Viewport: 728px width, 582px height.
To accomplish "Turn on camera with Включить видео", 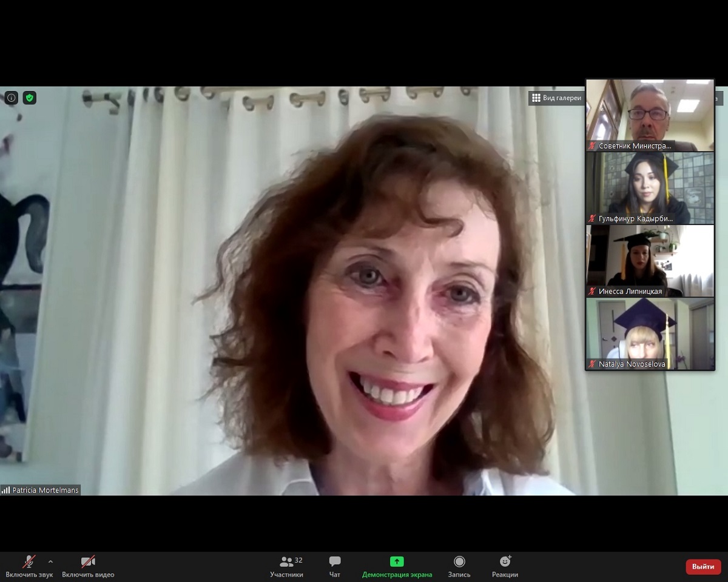I will pos(88,566).
